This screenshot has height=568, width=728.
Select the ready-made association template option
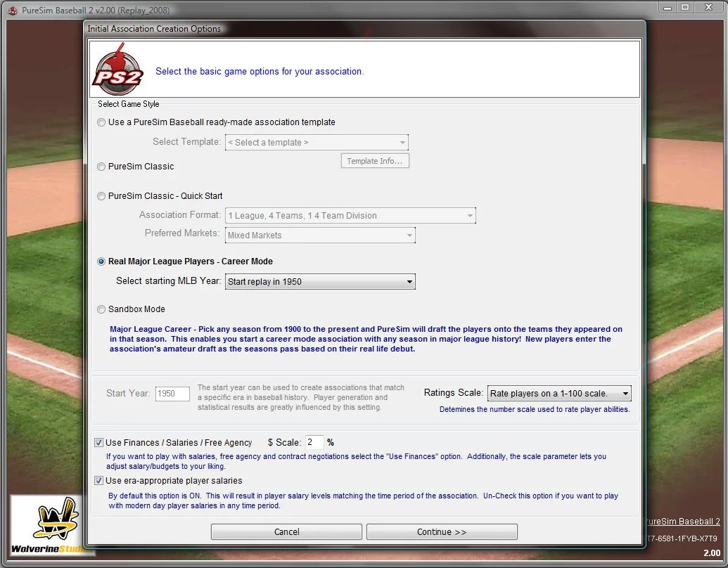pyautogui.click(x=102, y=122)
